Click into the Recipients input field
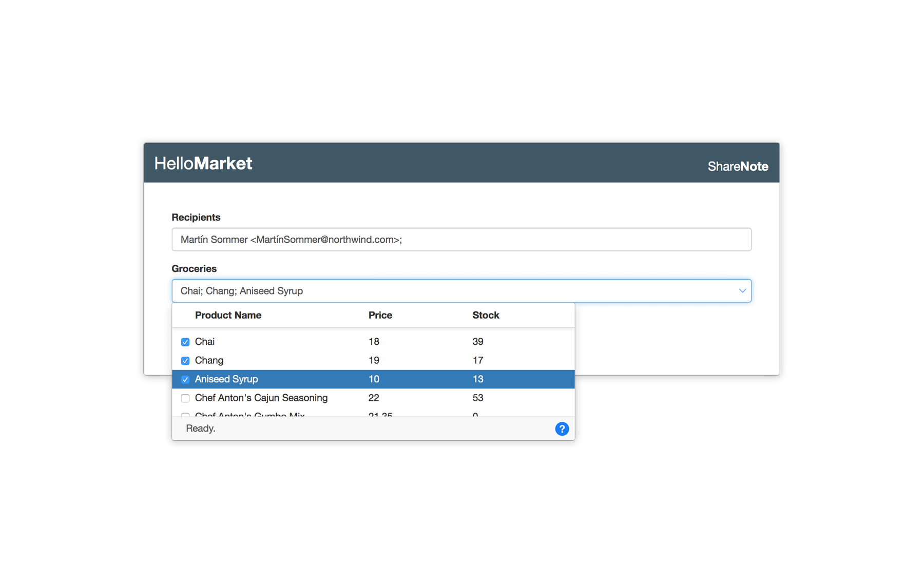Screen dimensions: 924x585 [x=460, y=240]
